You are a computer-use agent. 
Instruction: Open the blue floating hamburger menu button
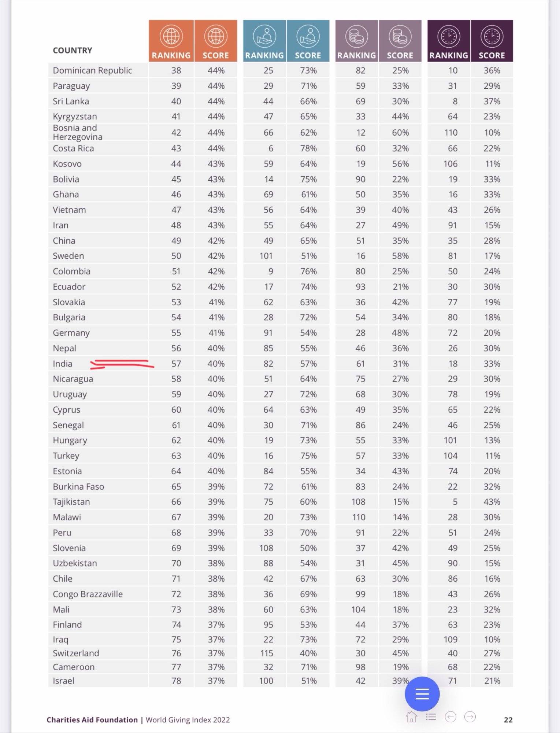[x=422, y=694]
